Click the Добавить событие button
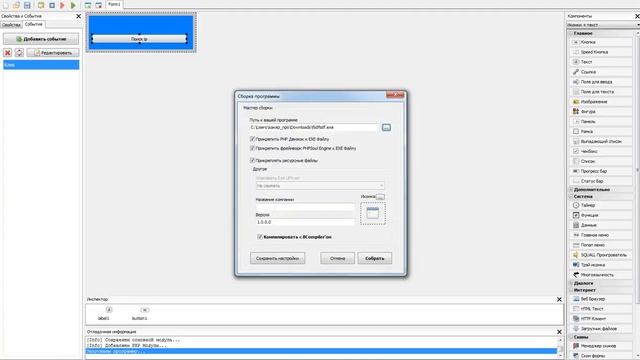 coord(41,39)
